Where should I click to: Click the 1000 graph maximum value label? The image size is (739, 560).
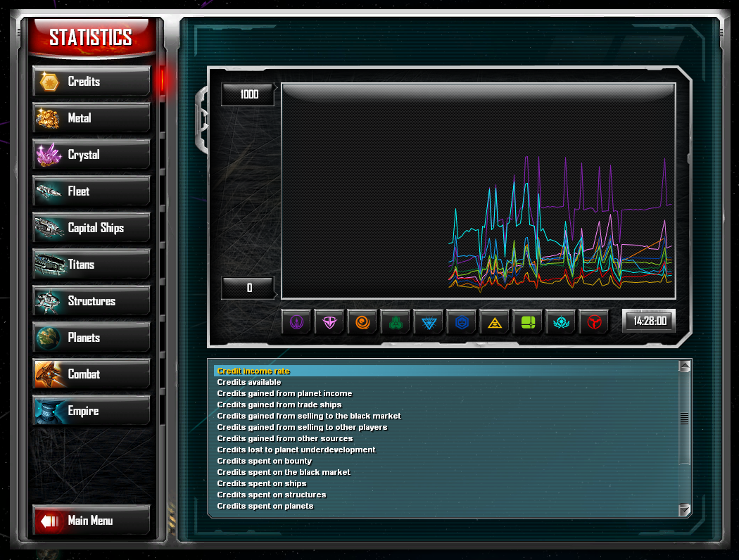[248, 95]
